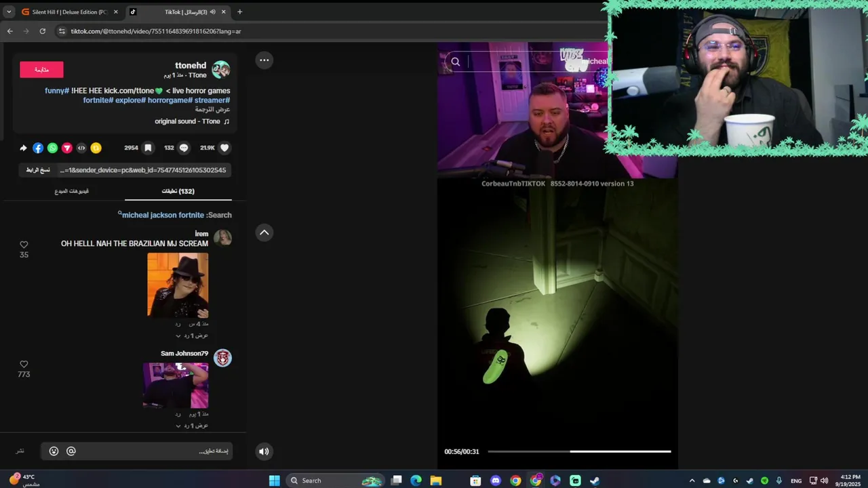Open Michael Jackson image in İrem's comment
868x488 pixels.
[178, 285]
